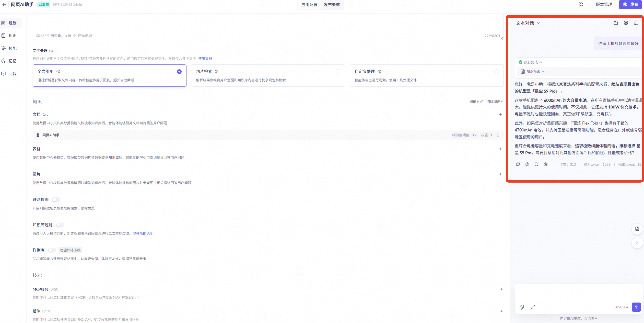This screenshot has width=644, height=323.
Task: Switch to the 发布渠道 tab
Action: (332, 5)
